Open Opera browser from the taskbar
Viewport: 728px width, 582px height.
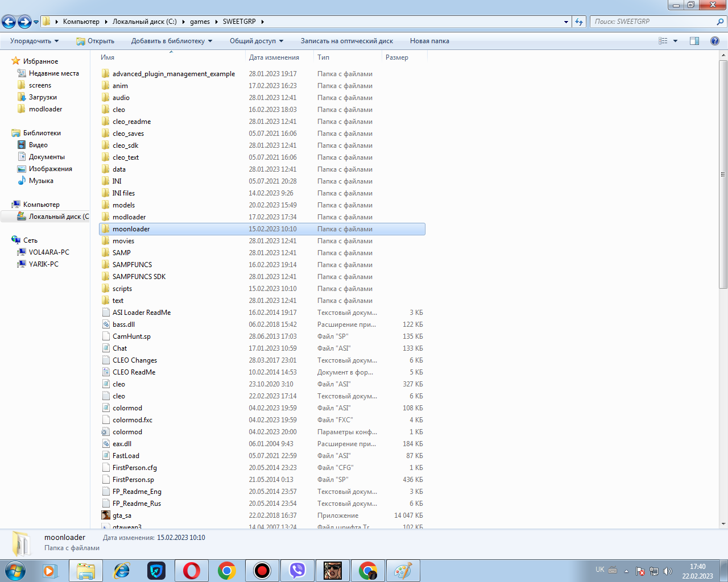pyautogui.click(x=192, y=570)
